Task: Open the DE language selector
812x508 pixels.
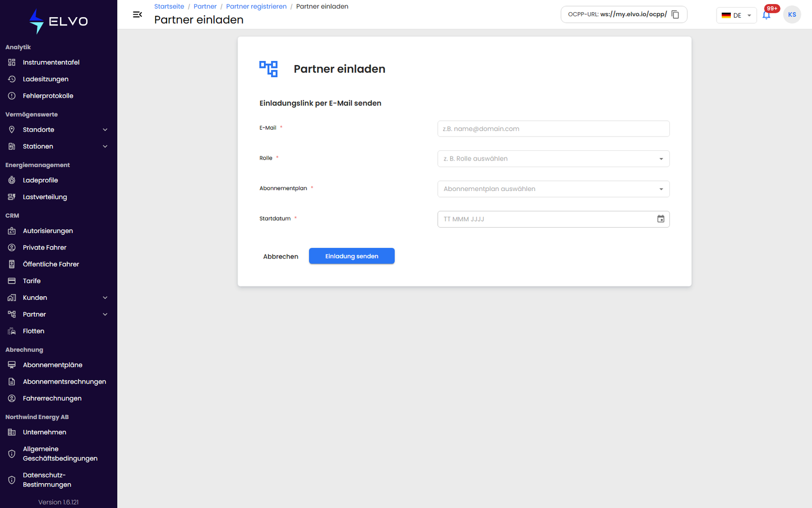Action: [x=736, y=15]
